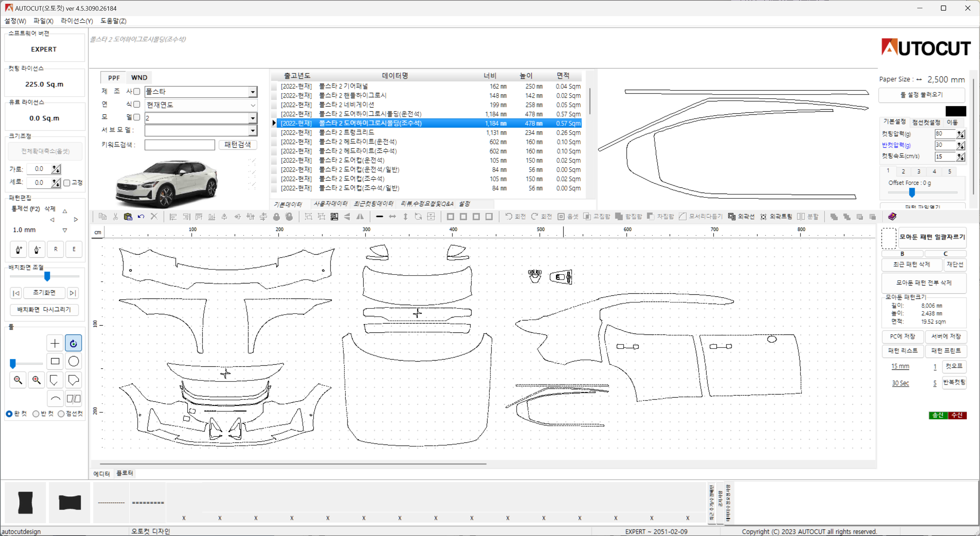Select the 점선컷 radio button

point(61,414)
